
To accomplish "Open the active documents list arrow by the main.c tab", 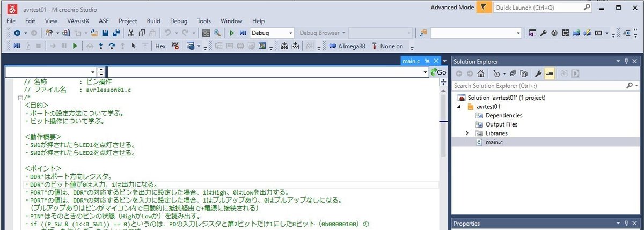I will [x=444, y=61].
